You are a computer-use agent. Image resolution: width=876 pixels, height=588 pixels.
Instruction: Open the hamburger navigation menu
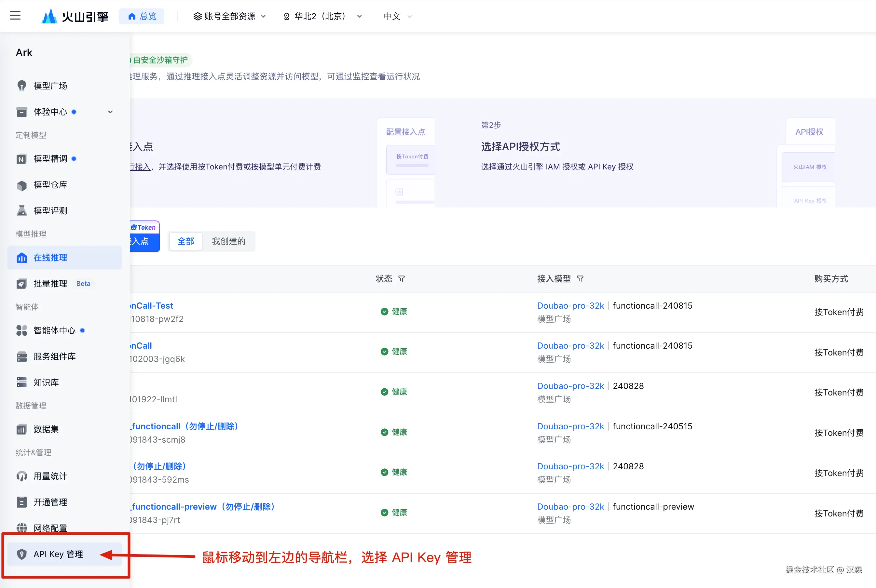(x=15, y=16)
